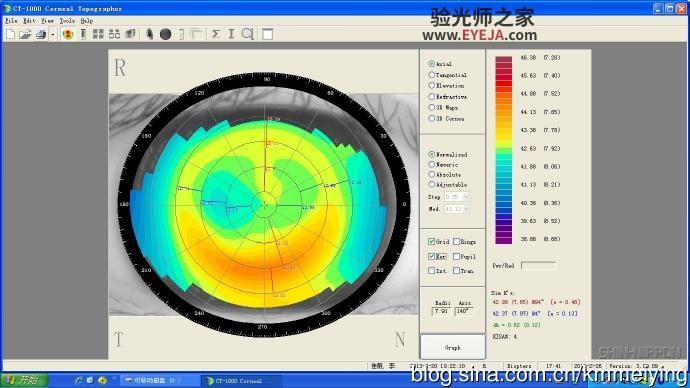Expand the arrow next to the print icon
Image resolution: width=690 pixels, height=388 pixels.
[53, 34]
